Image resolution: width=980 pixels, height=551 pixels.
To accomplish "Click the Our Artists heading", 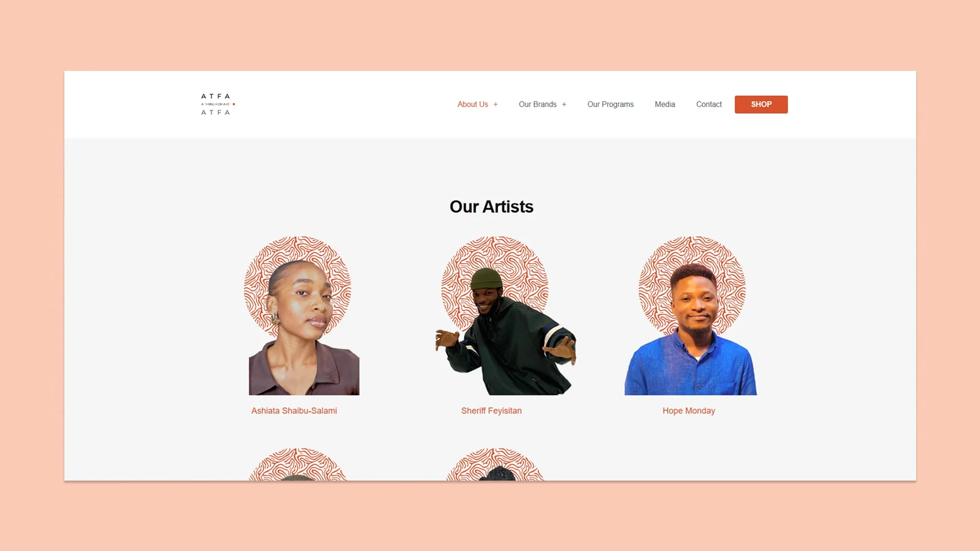I will click(492, 207).
